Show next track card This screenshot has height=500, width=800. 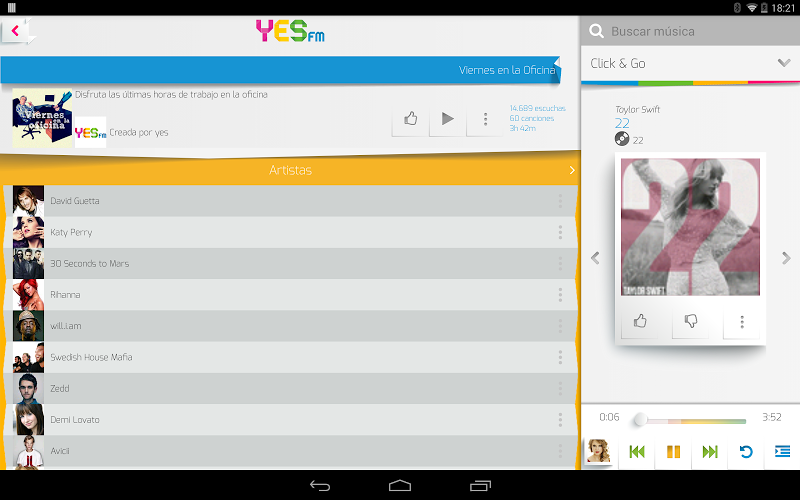pos(786,258)
